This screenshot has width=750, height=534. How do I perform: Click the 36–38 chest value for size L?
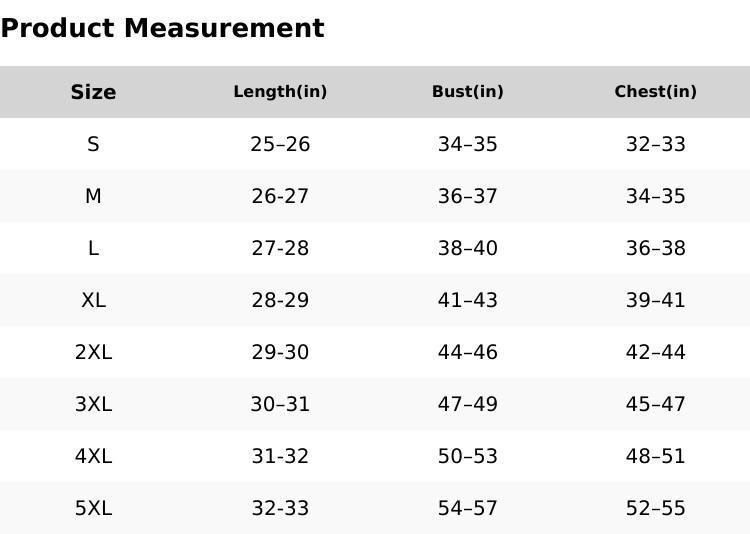(x=655, y=248)
